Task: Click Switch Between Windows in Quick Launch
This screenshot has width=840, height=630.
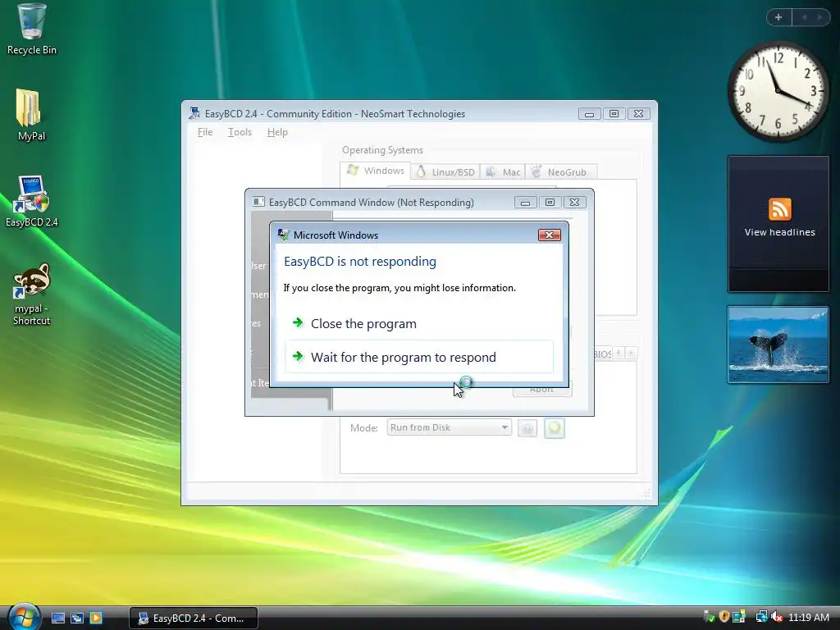Action: (77, 619)
